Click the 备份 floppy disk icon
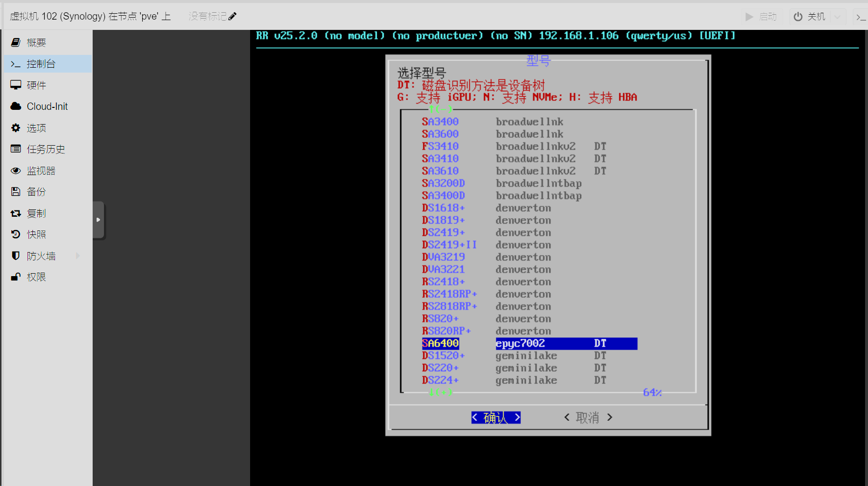Image resolution: width=868 pixels, height=486 pixels. pos(16,192)
